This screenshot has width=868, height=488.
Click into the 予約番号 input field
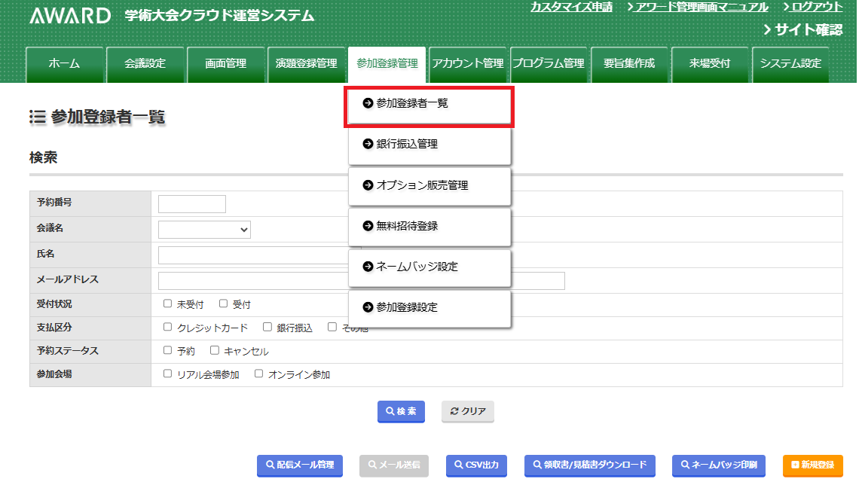[x=192, y=204]
